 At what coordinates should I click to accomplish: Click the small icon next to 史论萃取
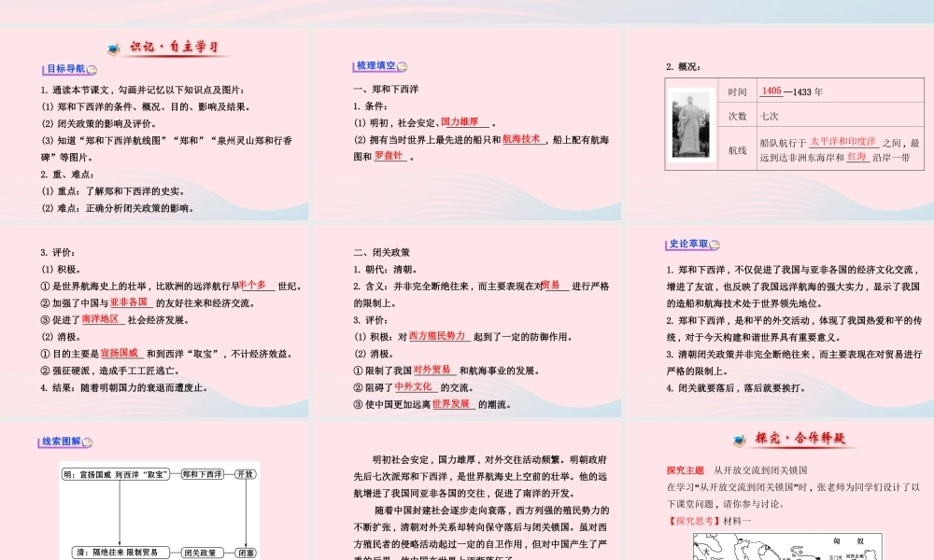[x=715, y=245]
